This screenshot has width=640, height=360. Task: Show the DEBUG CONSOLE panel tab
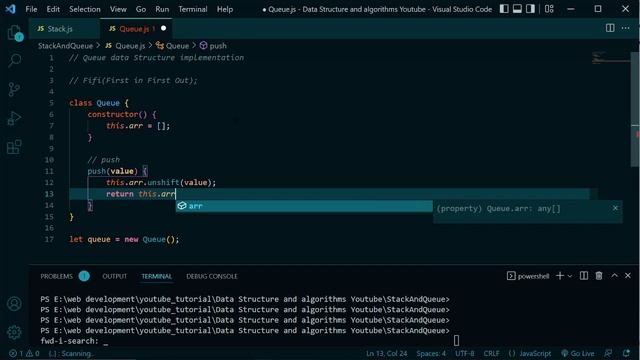point(211,276)
